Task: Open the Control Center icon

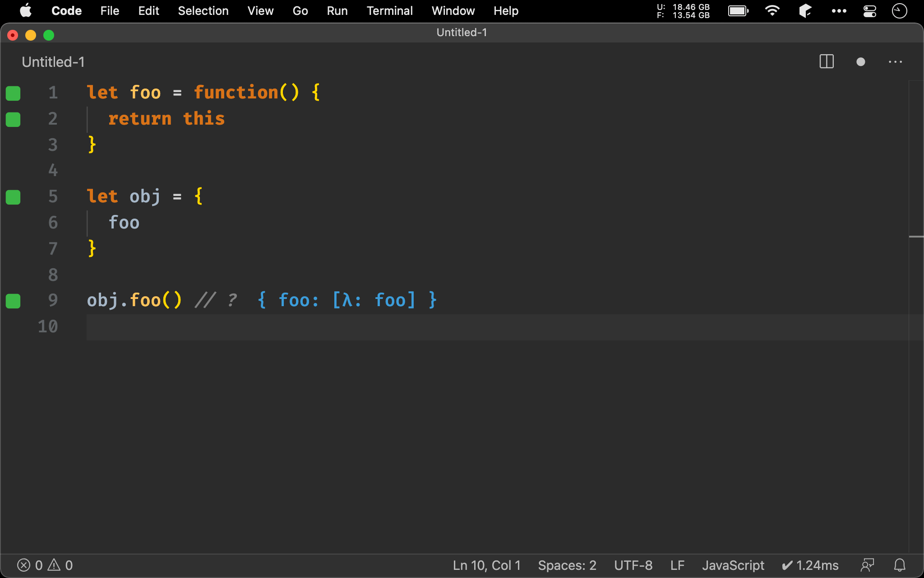Action: pyautogui.click(x=869, y=10)
